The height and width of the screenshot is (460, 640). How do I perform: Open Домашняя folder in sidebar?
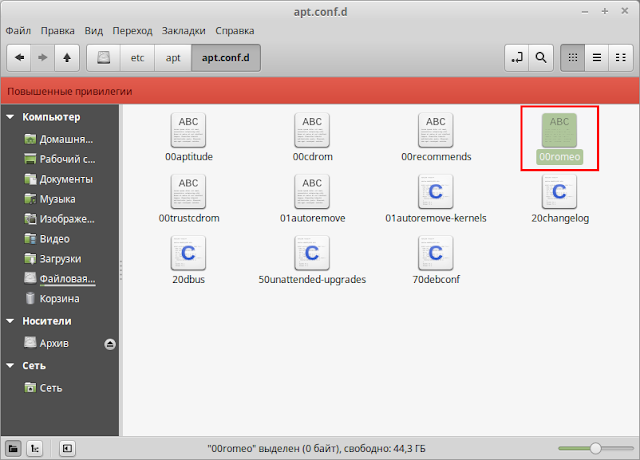61,139
